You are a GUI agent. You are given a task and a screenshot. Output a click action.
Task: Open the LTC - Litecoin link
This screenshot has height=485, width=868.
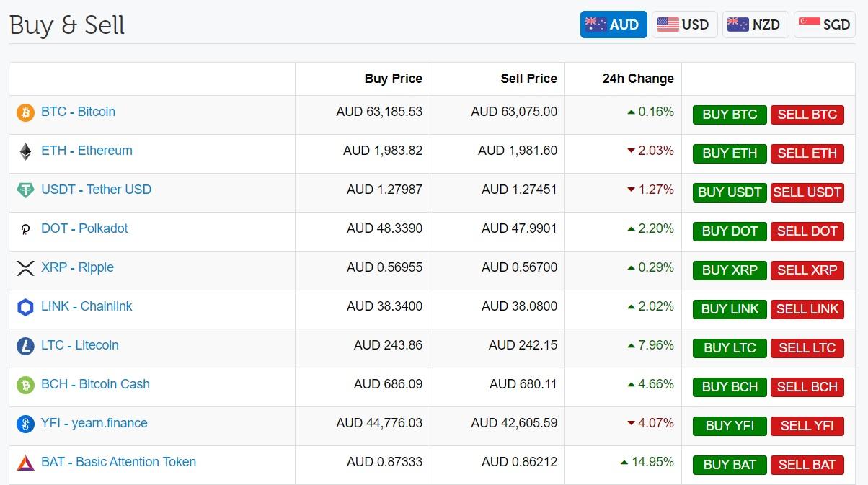(79, 345)
